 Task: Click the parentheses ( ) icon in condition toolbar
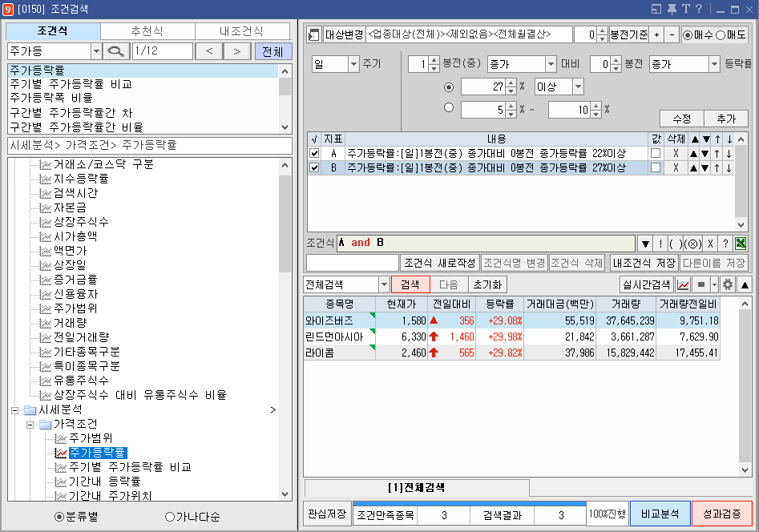676,244
